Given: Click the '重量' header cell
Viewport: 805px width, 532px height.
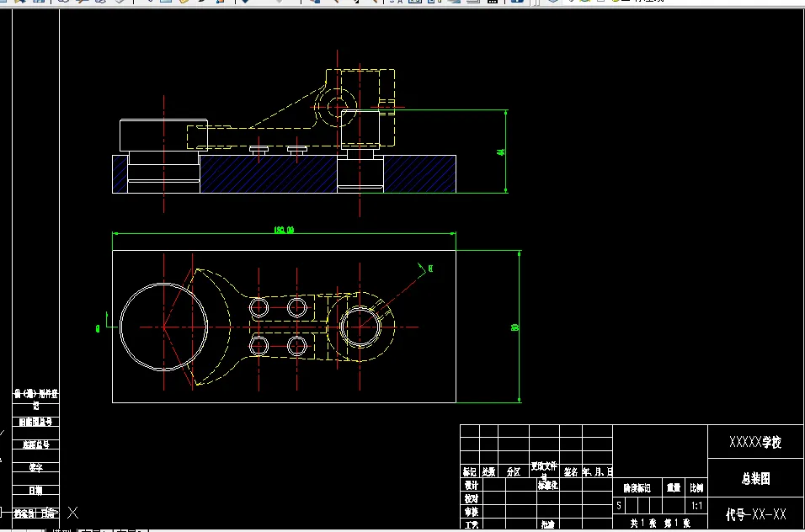Looking at the screenshot, I should [x=674, y=488].
